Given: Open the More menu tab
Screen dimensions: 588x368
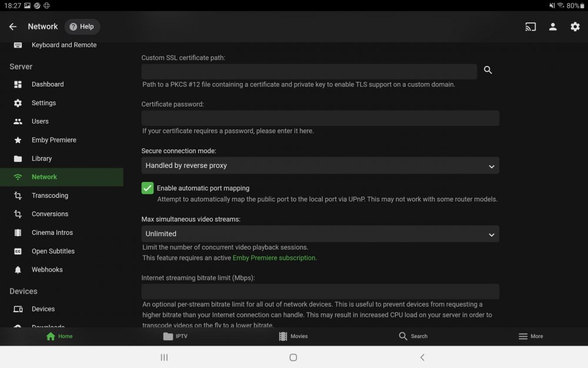Looking at the screenshot, I should 530,336.
